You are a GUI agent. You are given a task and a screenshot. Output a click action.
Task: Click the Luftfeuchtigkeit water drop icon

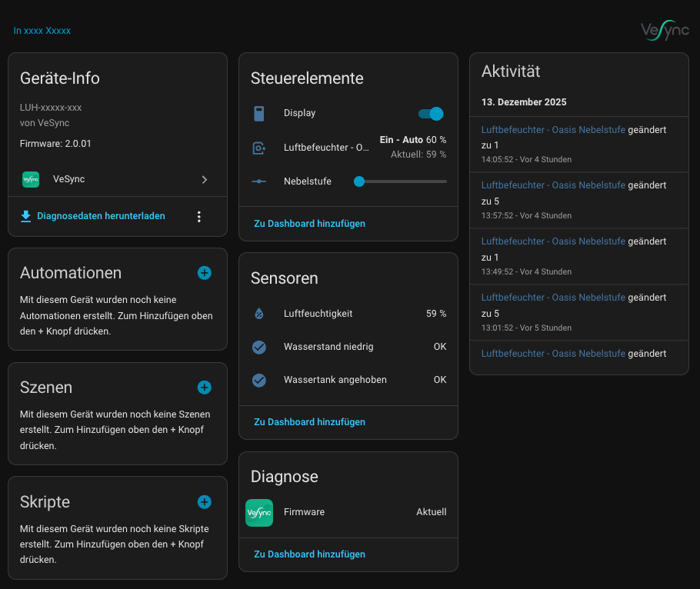tap(259, 314)
